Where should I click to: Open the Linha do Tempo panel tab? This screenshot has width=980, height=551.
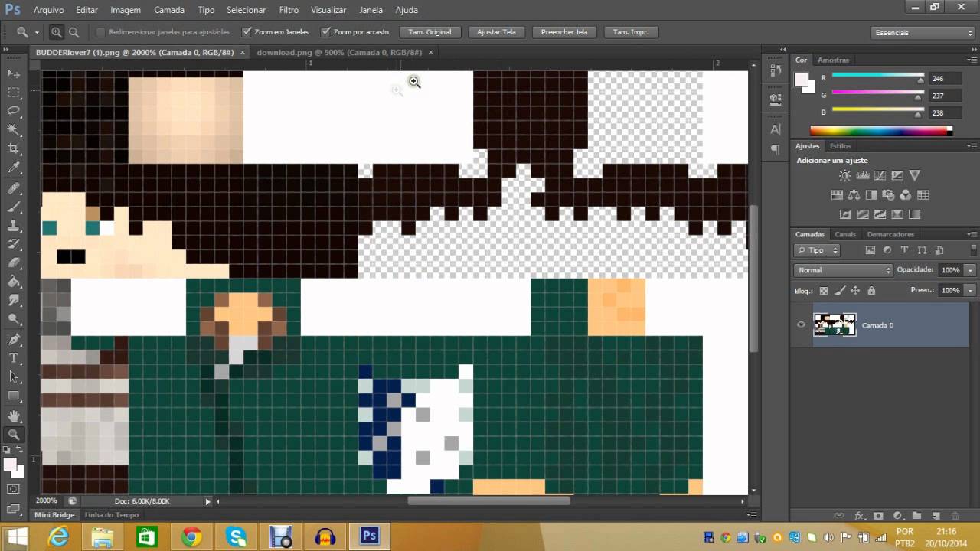pyautogui.click(x=111, y=515)
